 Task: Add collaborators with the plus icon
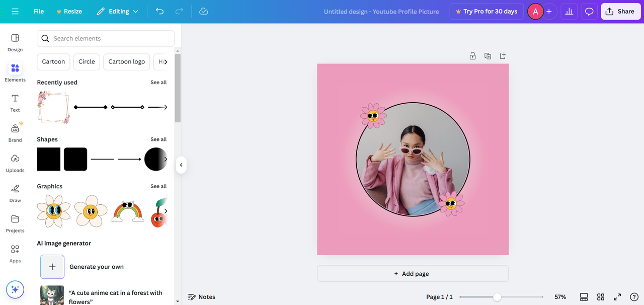(549, 11)
